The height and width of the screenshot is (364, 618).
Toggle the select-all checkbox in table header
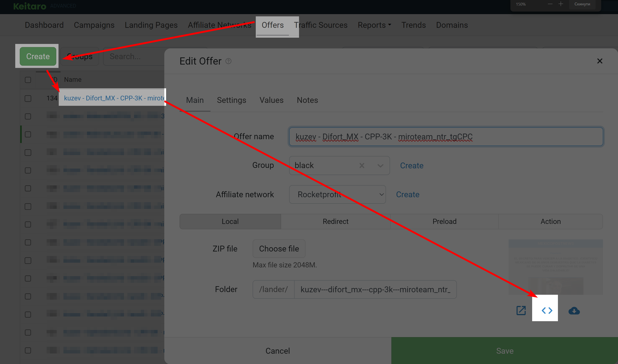[x=28, y=80]
